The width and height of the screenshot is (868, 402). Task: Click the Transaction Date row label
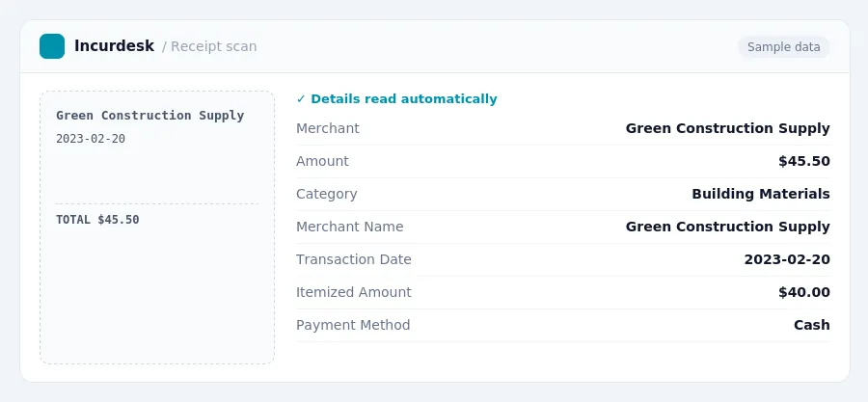pos(354,259)
